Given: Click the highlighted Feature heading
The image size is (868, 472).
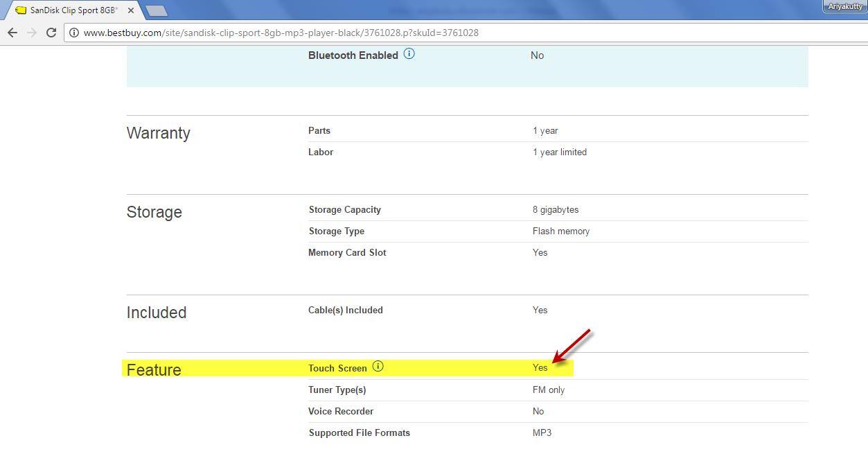Looking at the screenshot, I should (153, 369).
